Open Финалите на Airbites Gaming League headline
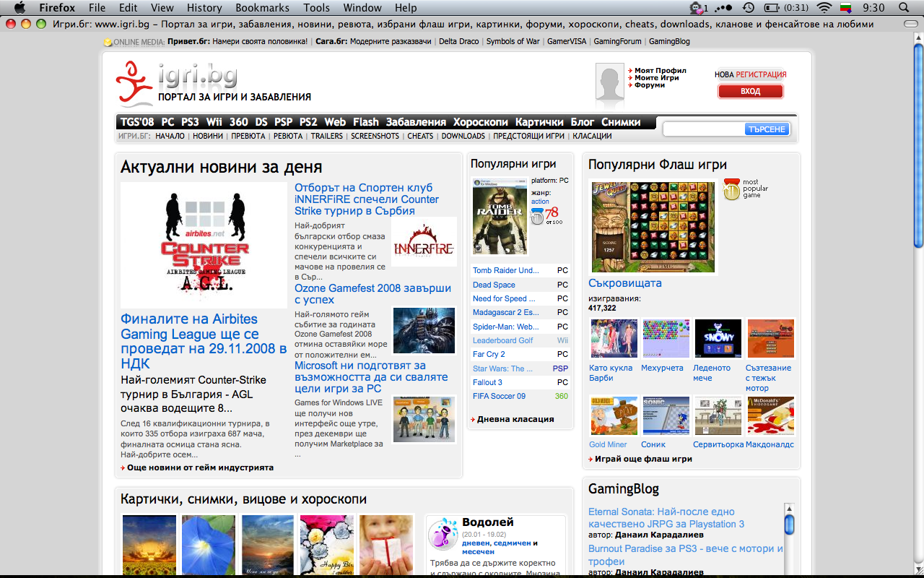Screen dimensions: 924x578 pos(204,341)
